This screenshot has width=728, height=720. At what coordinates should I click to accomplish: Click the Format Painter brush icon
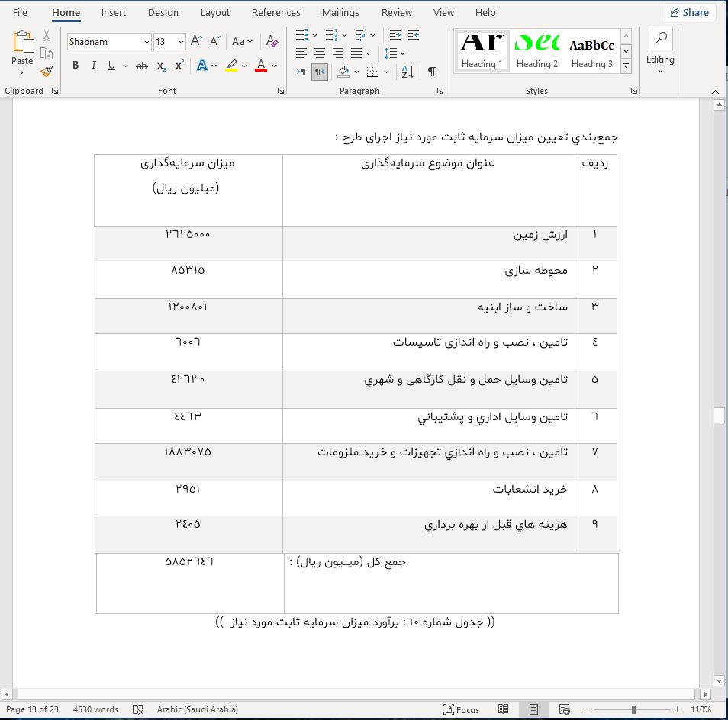click(47, 72)
